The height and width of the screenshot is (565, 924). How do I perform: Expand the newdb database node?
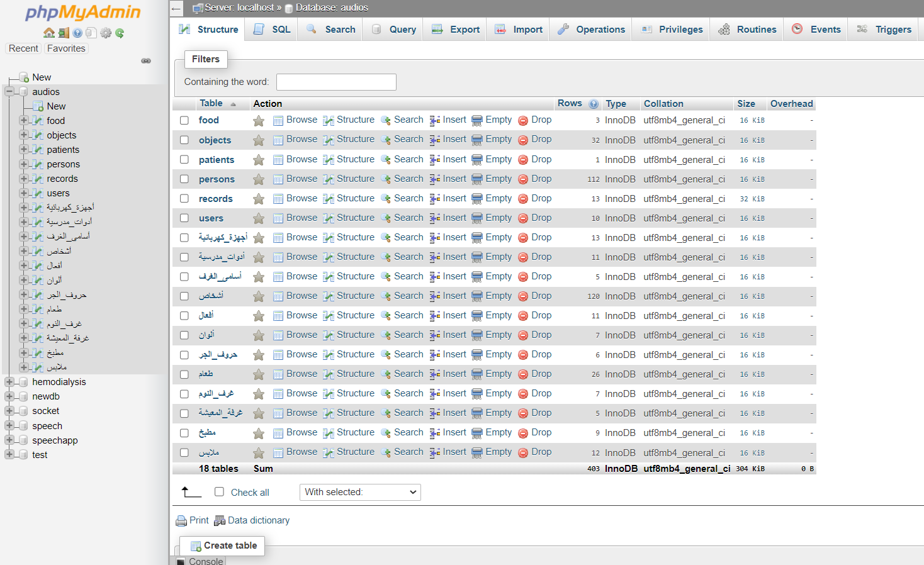pos(9,396)
